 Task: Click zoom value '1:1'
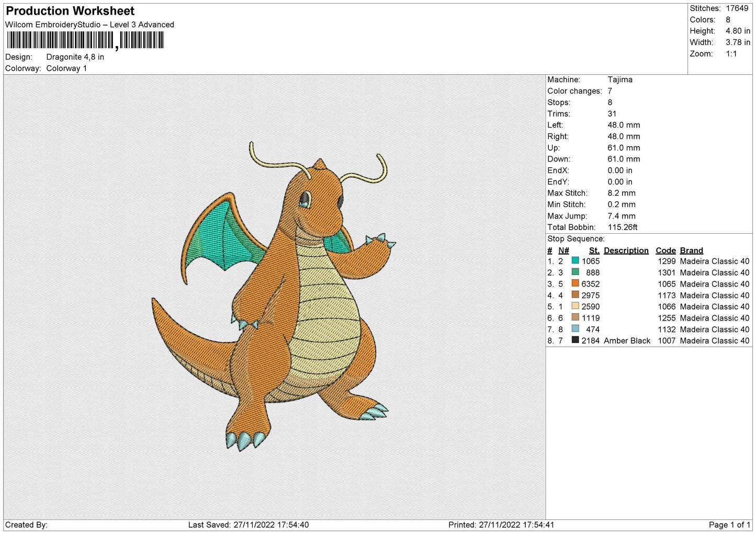pos(731,54)
